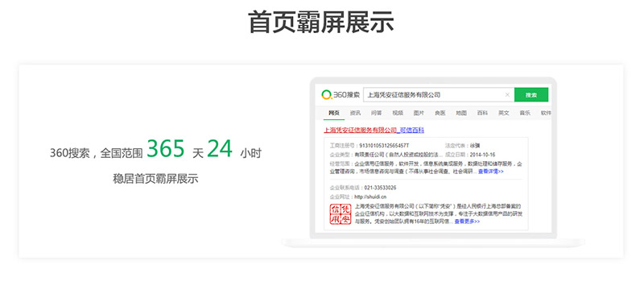Click the green 24 number

[x=220, y=149]
